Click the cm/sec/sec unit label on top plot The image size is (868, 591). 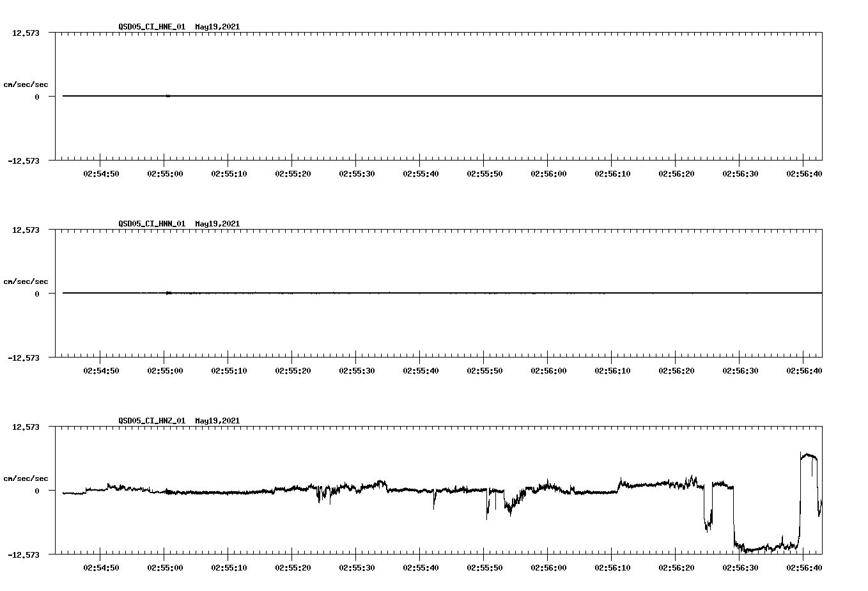[26, 83]
